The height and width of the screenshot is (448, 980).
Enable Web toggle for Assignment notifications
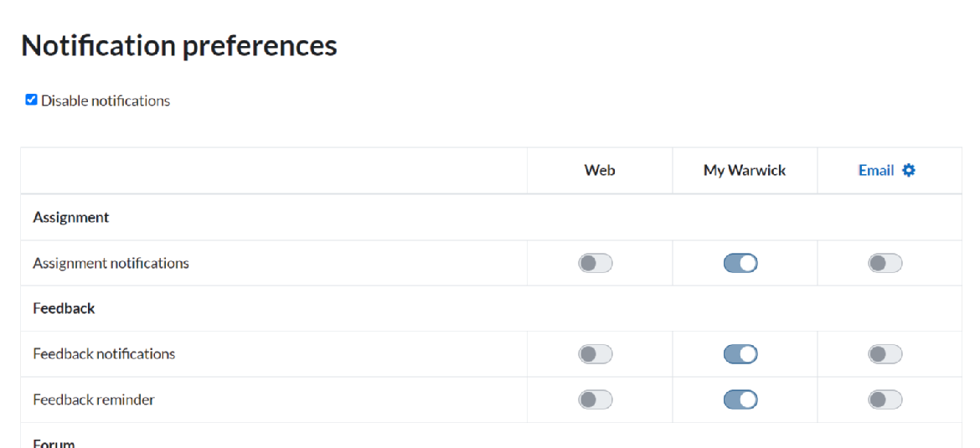(596, 264)
